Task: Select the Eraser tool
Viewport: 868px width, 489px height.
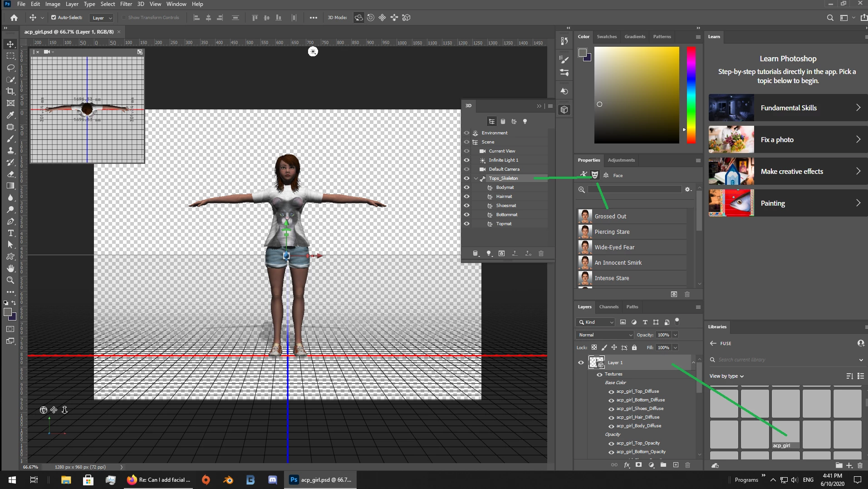Action: coord(10,174)
